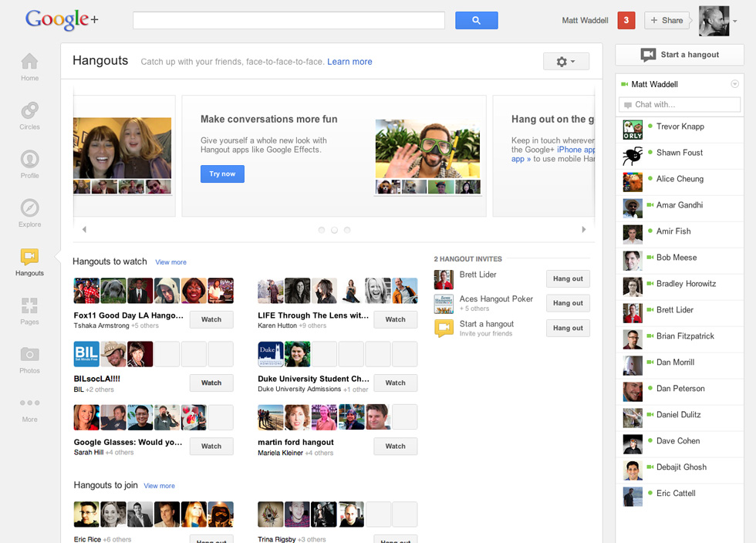Open the gear settings dropdown

point(565,62)
